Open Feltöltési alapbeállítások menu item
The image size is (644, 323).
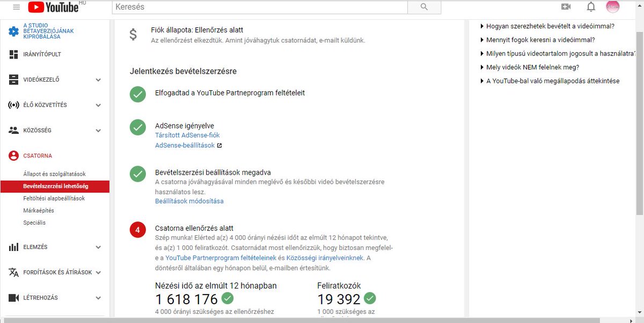[54, 198]
